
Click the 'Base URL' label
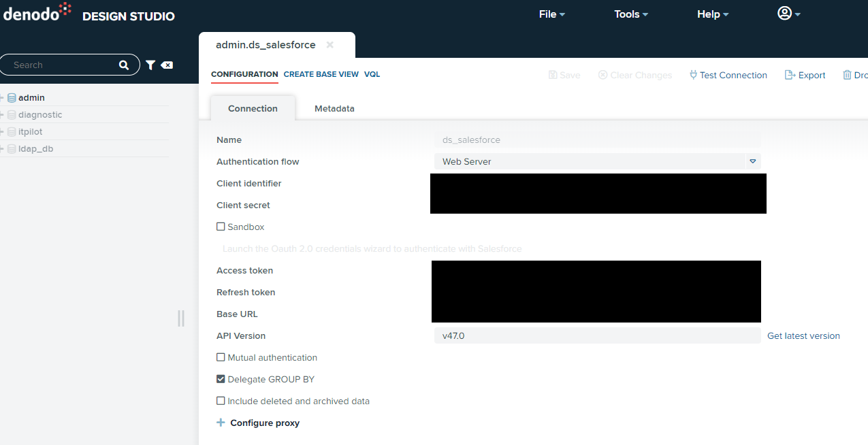tap(237, 314)
